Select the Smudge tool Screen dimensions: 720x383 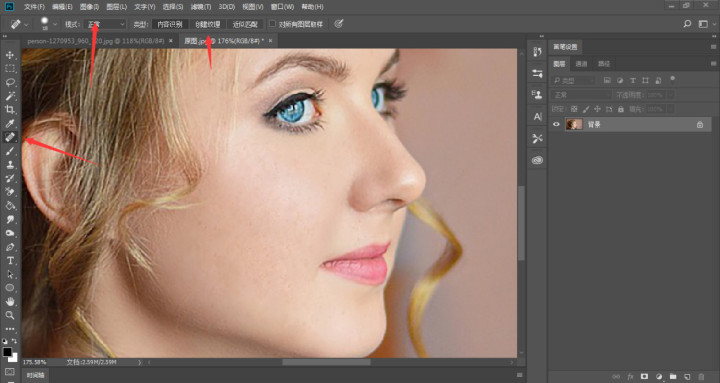pos(10,220)
